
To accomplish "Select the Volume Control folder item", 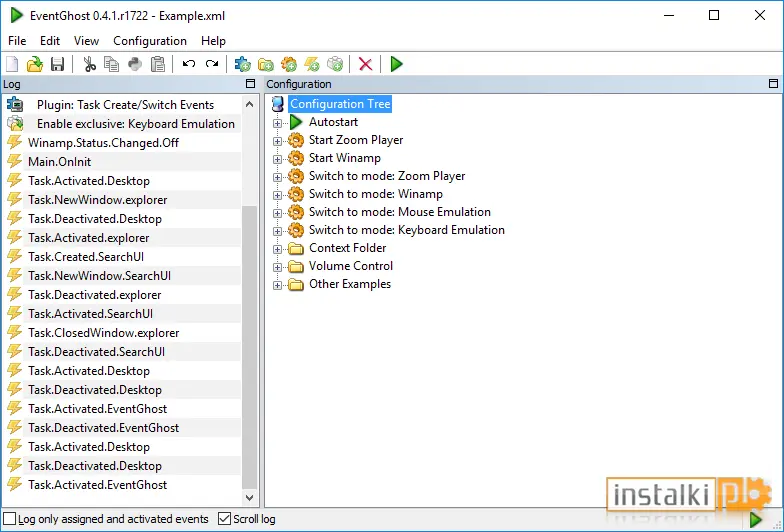I will pos(351,266).
